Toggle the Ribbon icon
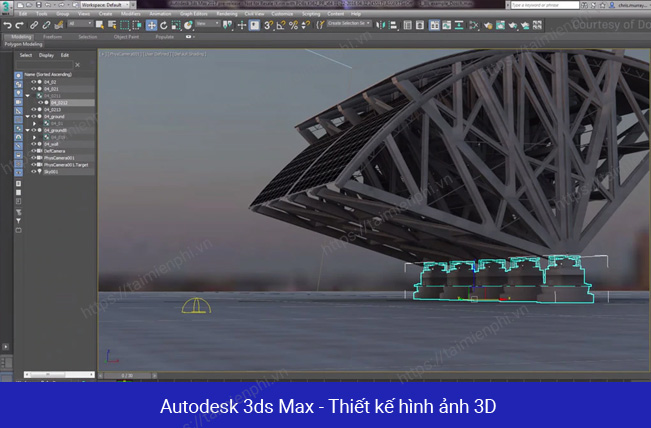The width and height of the screenshot is (651, 428). pos(434,25)
